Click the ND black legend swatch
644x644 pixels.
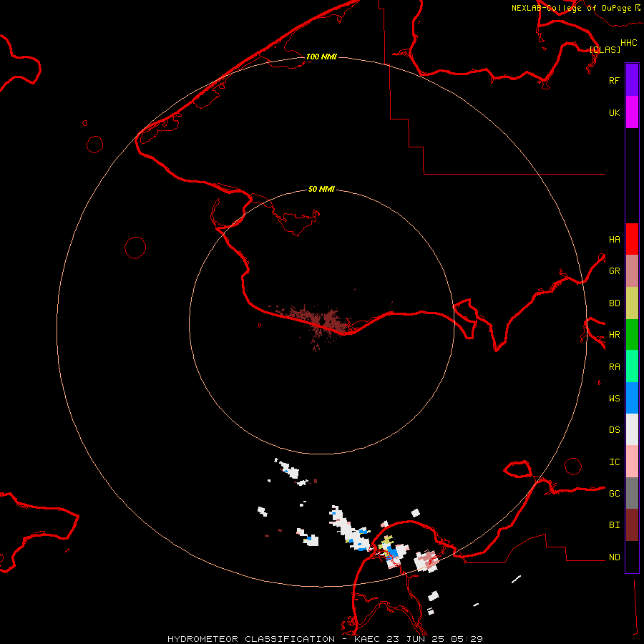tap(632, 557)
